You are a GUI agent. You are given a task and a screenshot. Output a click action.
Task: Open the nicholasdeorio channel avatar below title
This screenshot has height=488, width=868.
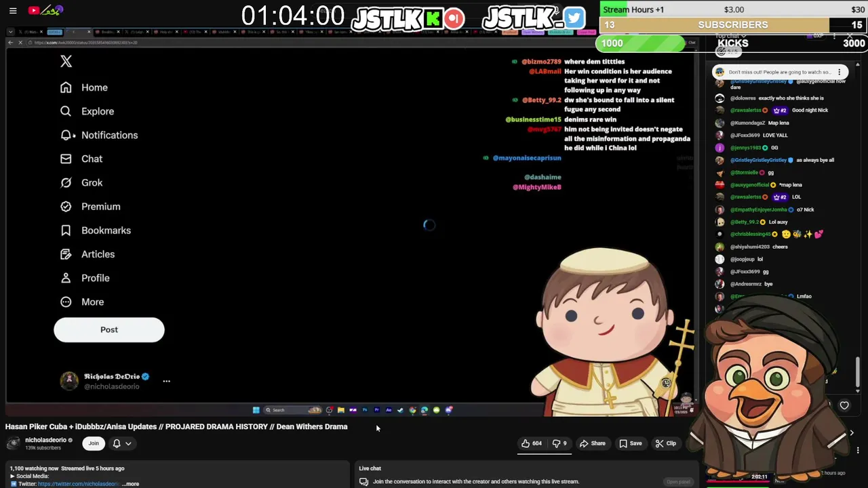[x=13, y=443]
